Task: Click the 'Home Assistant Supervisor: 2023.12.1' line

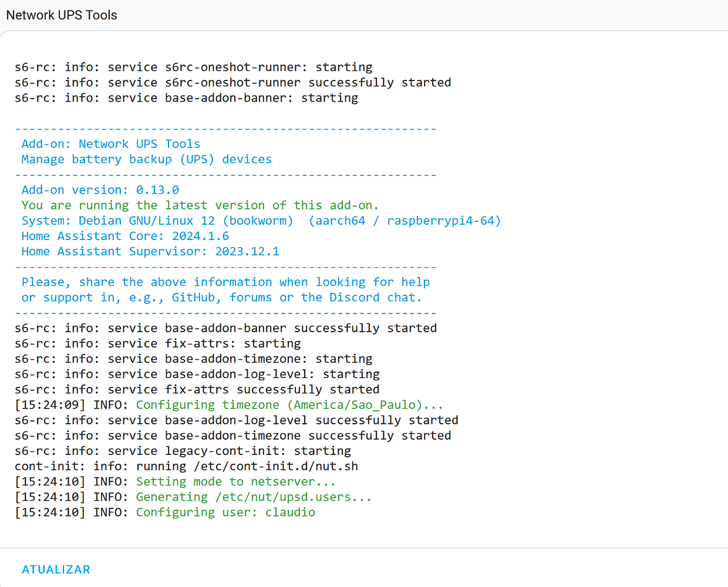Action: pos(151,251)
